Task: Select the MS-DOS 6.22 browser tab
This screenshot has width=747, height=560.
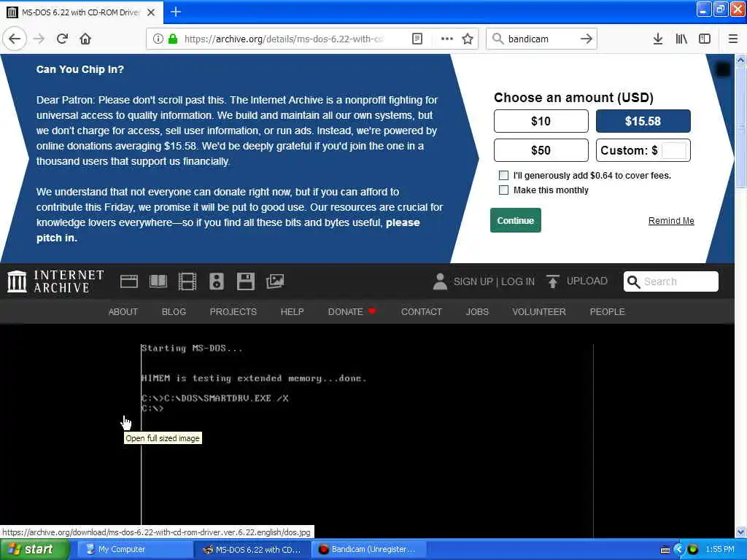Action: tap(81, 12)
